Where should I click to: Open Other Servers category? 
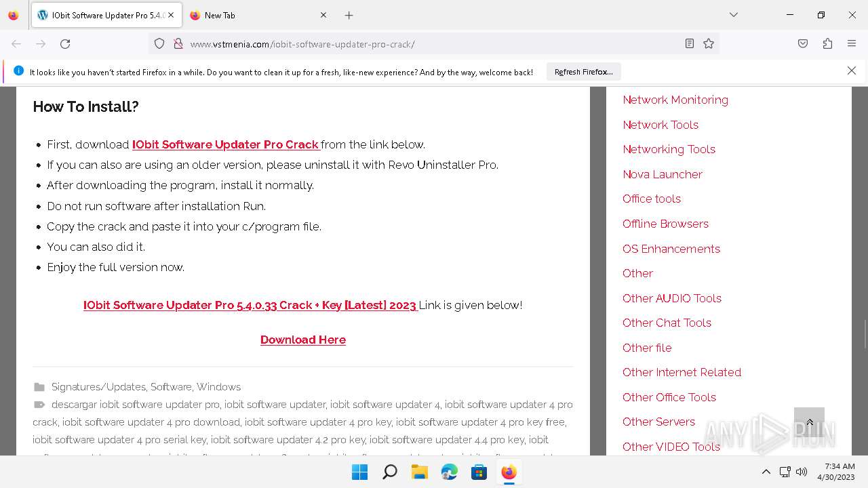click(658, 422)
